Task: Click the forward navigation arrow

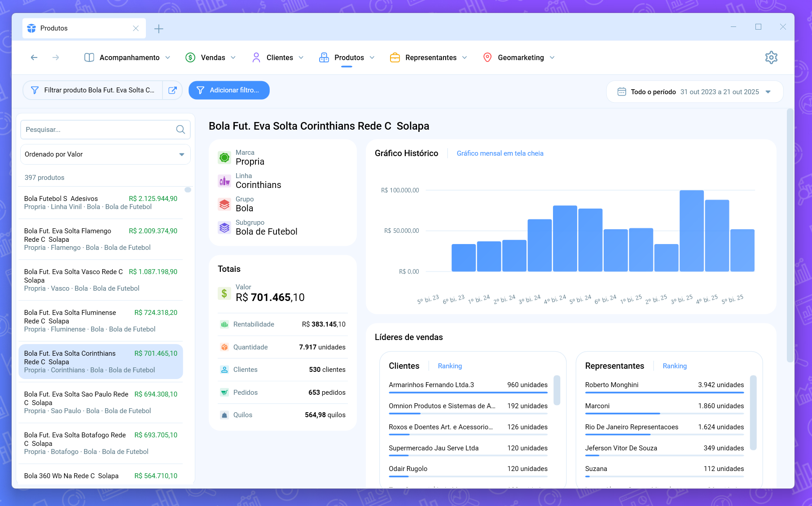Action: click(x=56, y=57)
